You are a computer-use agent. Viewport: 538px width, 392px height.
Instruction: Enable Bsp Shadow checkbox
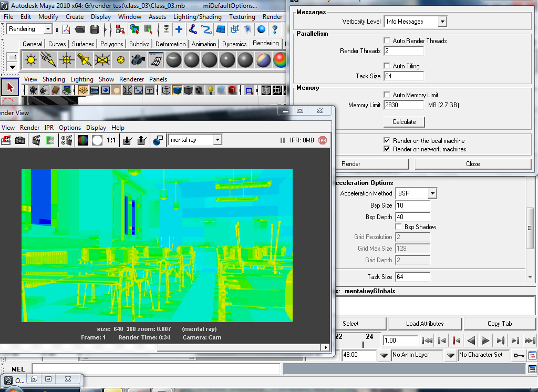click(x=398, y=226)
